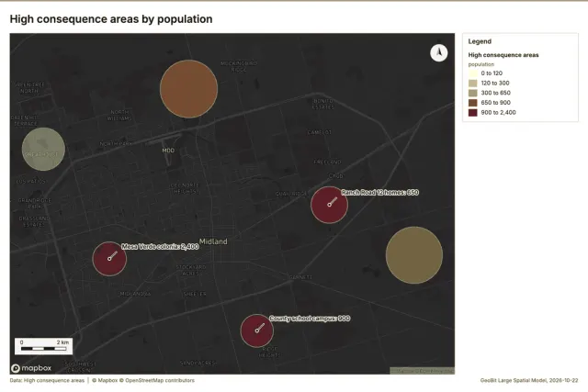Click the Ranch Road 12 homes marker
The image size is (588, 392).
point(329,205)
